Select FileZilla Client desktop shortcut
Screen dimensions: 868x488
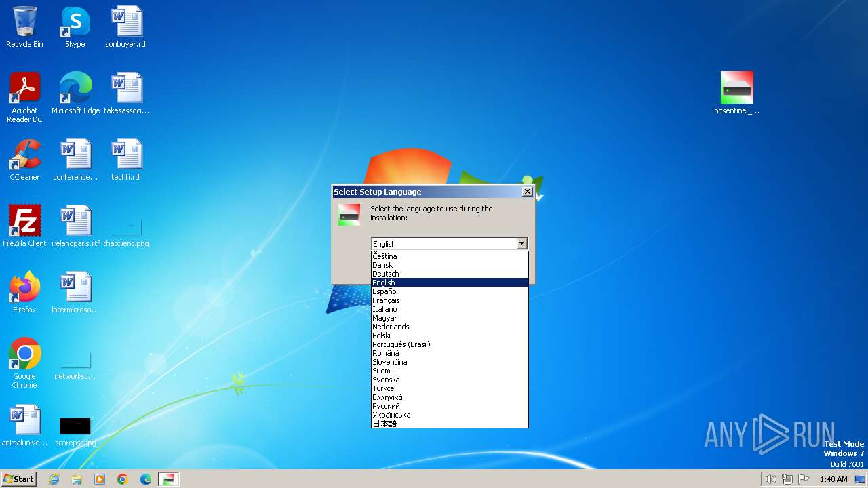pyautogui.click(x=24, y=226)
